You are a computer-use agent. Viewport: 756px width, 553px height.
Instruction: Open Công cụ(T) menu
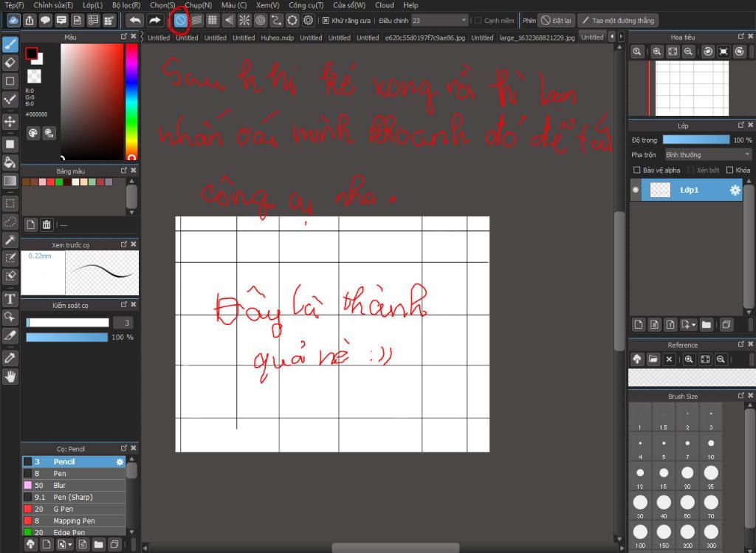[x=306, y=5]
